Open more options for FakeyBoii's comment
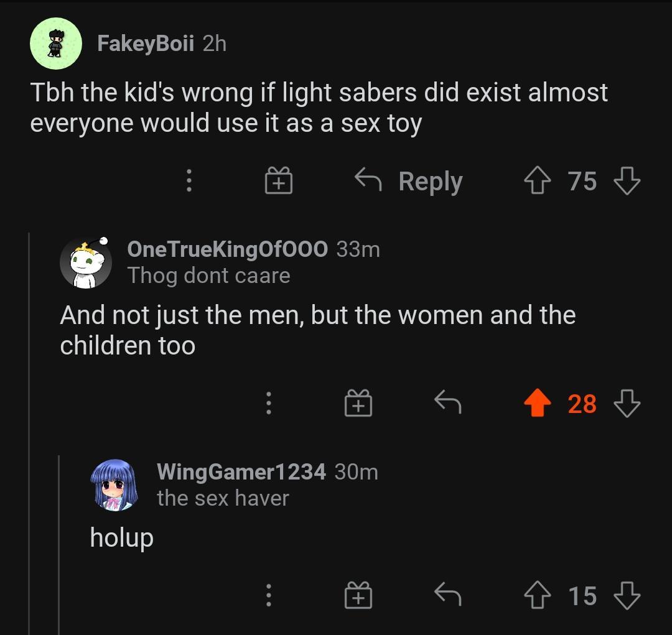672x635 pixels. tap(189, 181)
